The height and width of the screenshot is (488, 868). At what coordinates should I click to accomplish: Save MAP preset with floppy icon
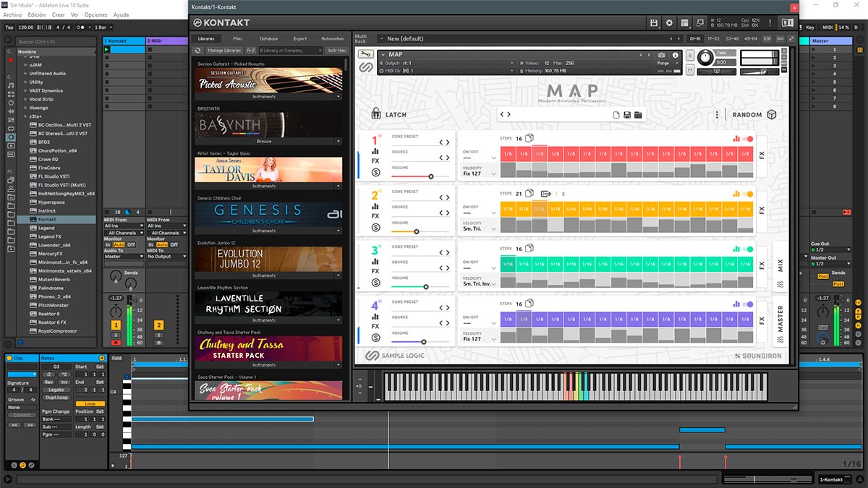pyautogui.click(x=627, y=115)
